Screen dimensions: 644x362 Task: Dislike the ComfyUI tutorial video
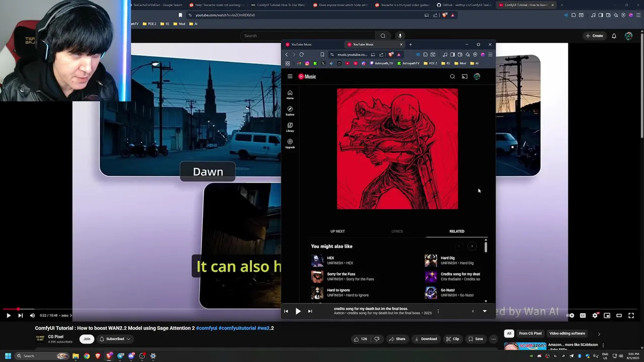[377, 339]
